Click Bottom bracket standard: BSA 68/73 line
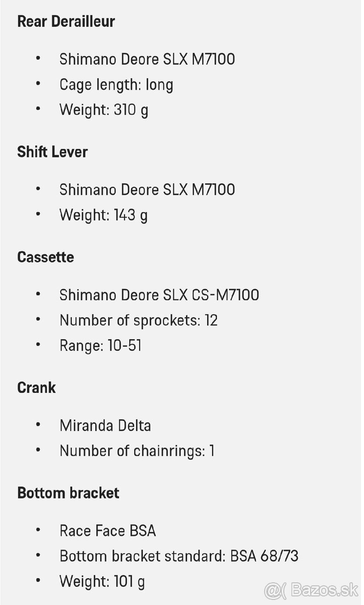Screen dimensions: 364x605 pos(179,556)
